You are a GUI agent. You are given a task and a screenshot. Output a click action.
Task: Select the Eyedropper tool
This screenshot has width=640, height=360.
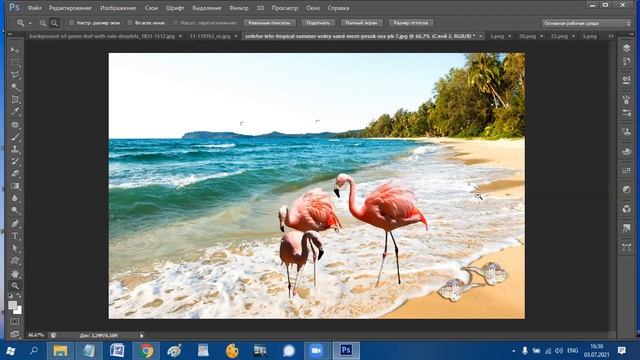(15, 111)
